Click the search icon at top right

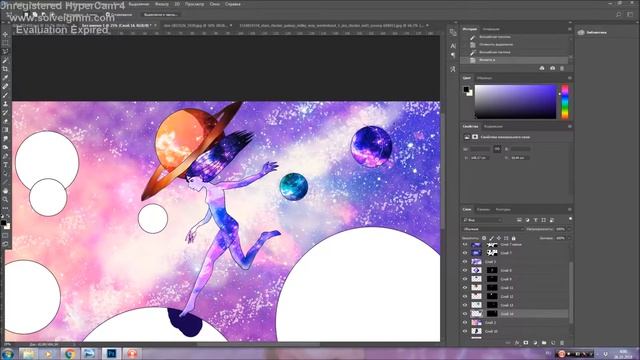tap(619, 14)
